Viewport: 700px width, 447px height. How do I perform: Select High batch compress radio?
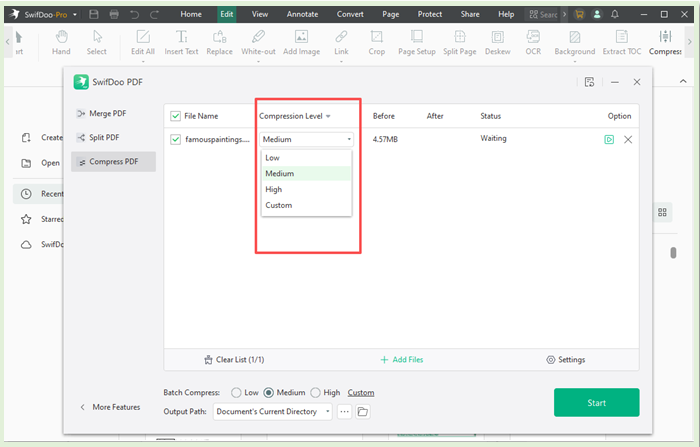(315, 393)
